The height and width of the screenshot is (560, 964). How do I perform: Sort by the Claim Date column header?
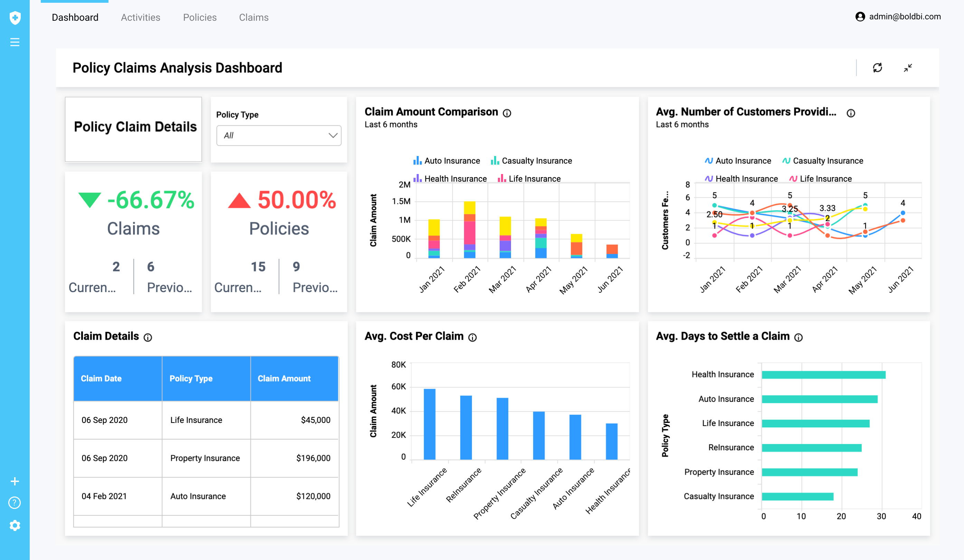(x=118, y=379)
